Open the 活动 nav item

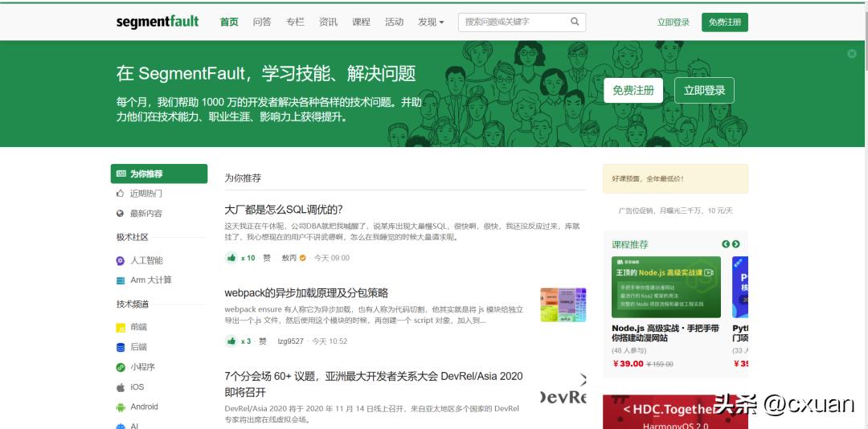(x=394, y=22)
